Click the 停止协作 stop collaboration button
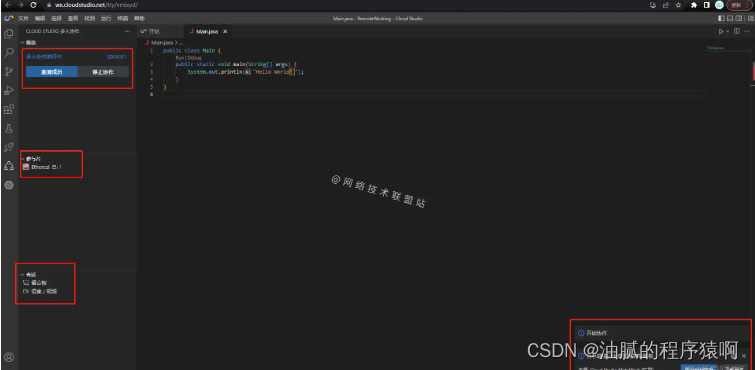Screen dimensions: 755x370 [103, 72]
